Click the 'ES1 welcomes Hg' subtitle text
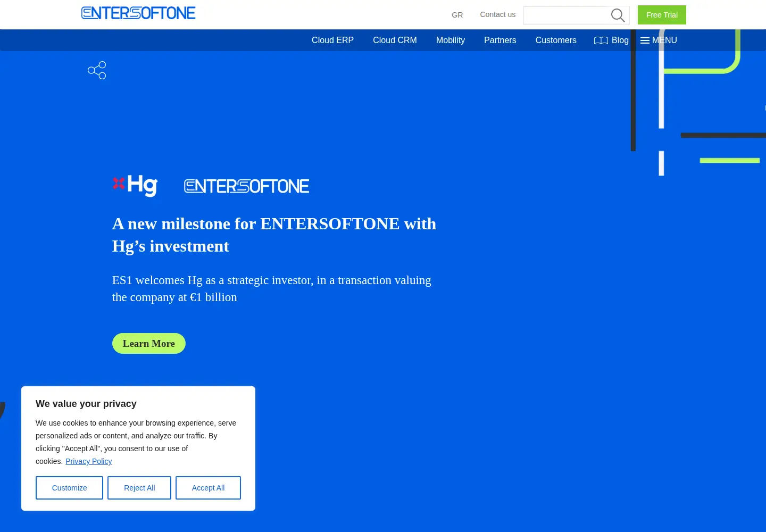This screenshot has width=766, height=532. pyautogui.click(x=272, y=288)
